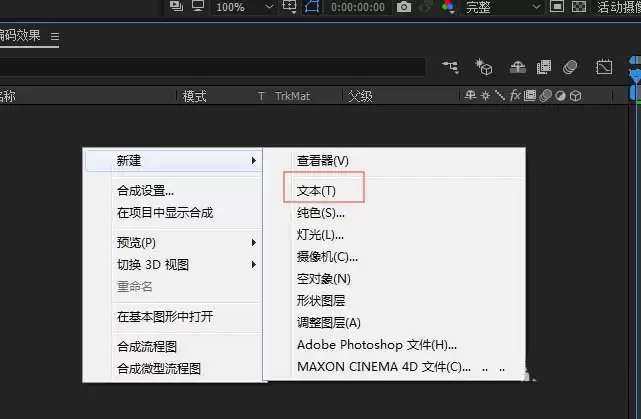
Task: Open the panel menu next to 编码效果
Action: pyautogui.click(x=55, y=36)
